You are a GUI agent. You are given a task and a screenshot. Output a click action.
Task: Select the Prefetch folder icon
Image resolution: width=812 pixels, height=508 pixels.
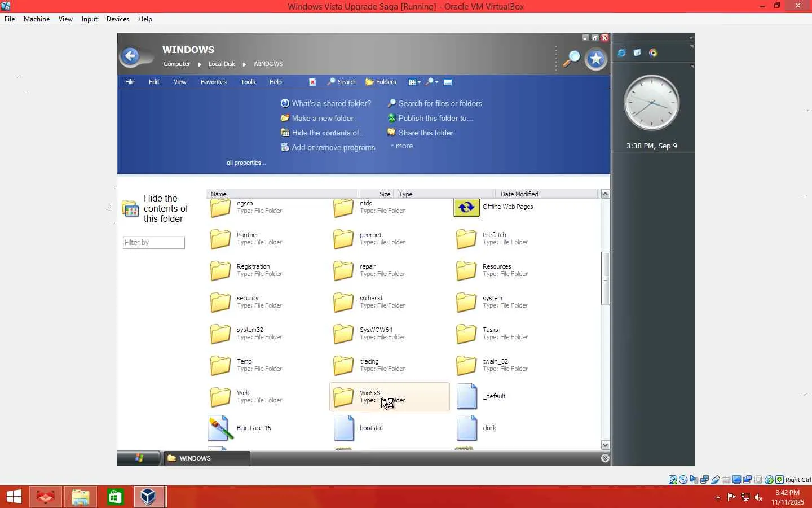point(466,239)
